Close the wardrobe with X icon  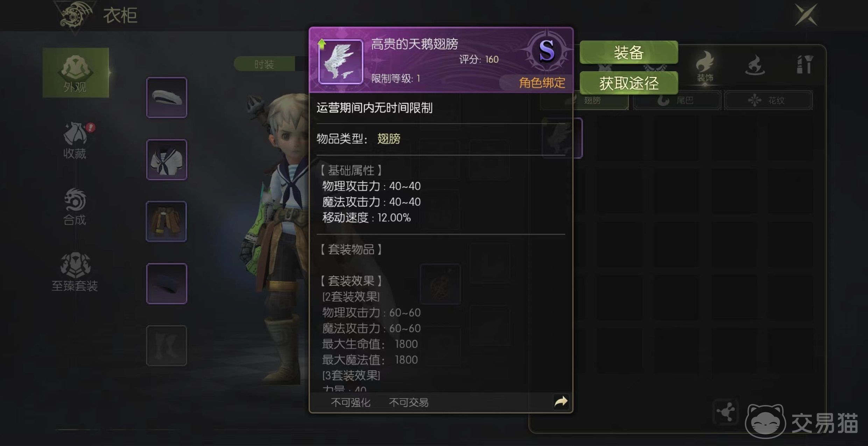[x=806, y=15]
